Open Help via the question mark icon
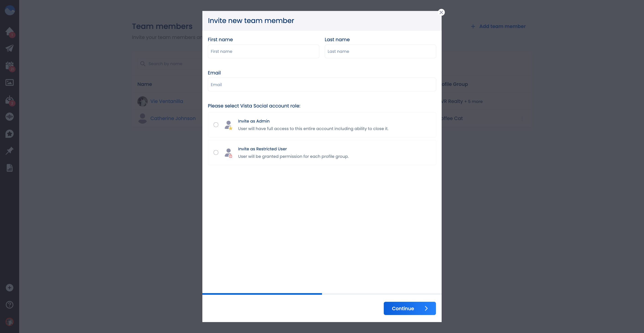Image resolution: width=644 pixels, height=333 pixels. tap(10, 305)
